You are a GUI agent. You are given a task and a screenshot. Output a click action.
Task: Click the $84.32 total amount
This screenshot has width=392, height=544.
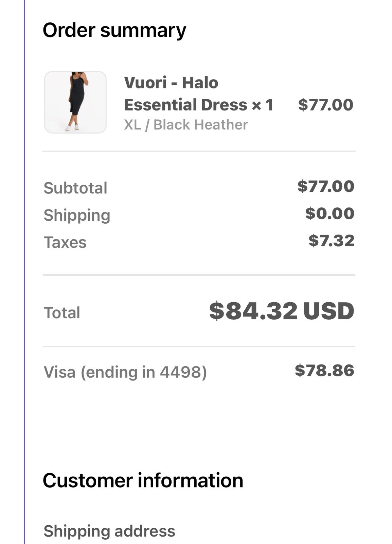[x=253, y=311]
